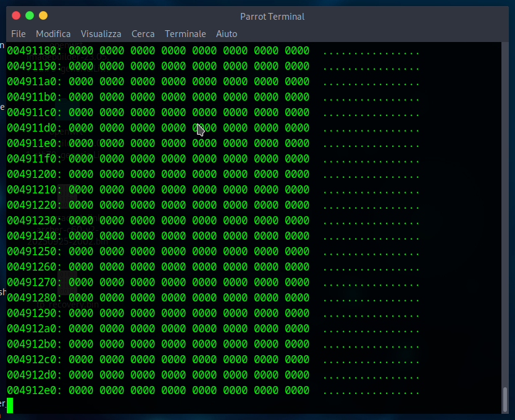
Task: Click the last hex group on row 00491260
Action: pos(297,267)
